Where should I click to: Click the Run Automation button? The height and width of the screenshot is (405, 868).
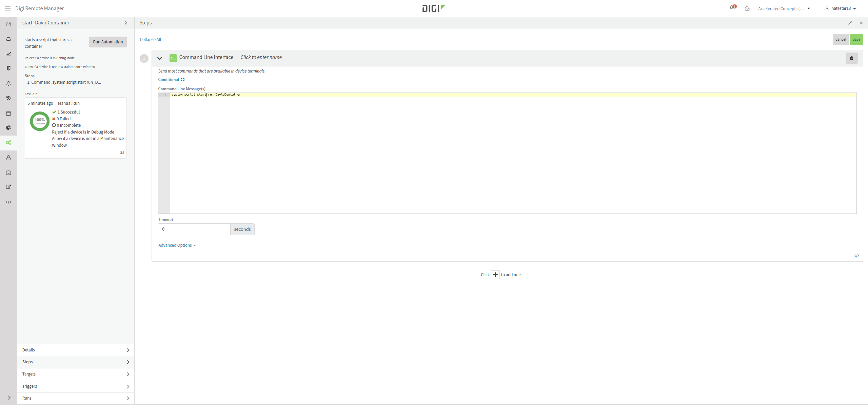tap(108, 42)
